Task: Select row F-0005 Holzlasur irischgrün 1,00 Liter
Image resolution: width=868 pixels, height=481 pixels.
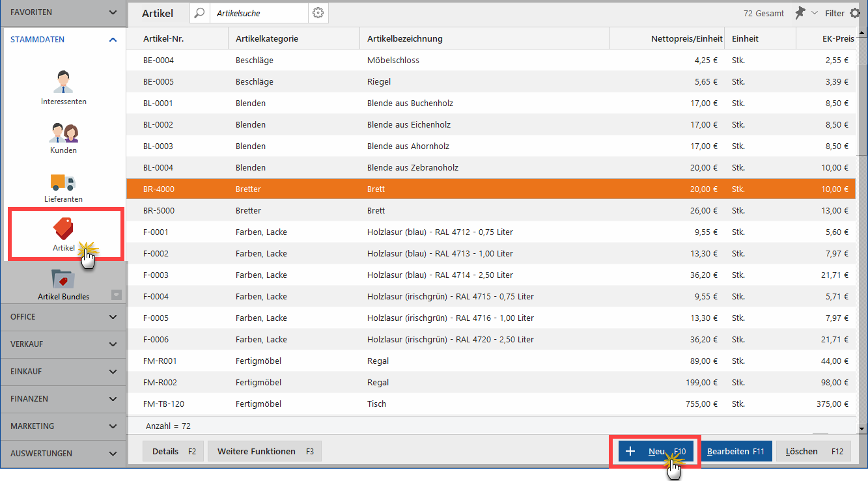Action: pos(491,318)
